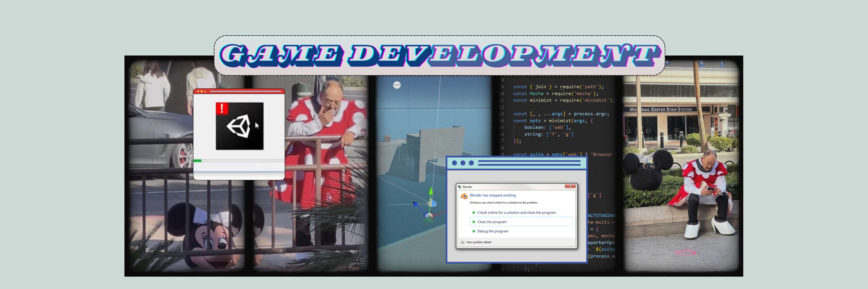868x289 pixels.
Task: Click the code line const opts = minimist(args, {
Action: [553, 121]
